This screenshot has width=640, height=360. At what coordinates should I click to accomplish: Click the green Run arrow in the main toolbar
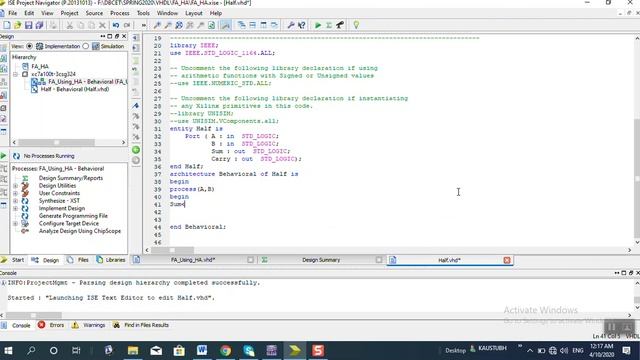tap(318, 25)
